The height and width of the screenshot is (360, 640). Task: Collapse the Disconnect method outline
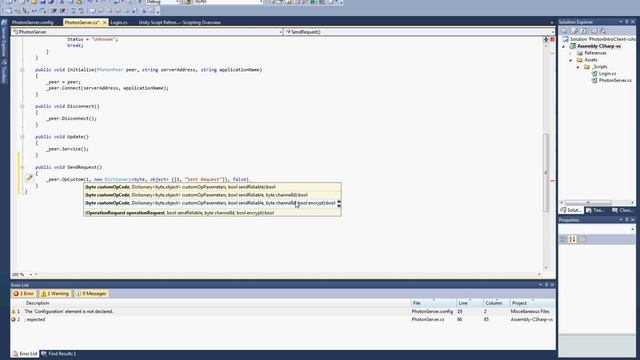point(22,106)
